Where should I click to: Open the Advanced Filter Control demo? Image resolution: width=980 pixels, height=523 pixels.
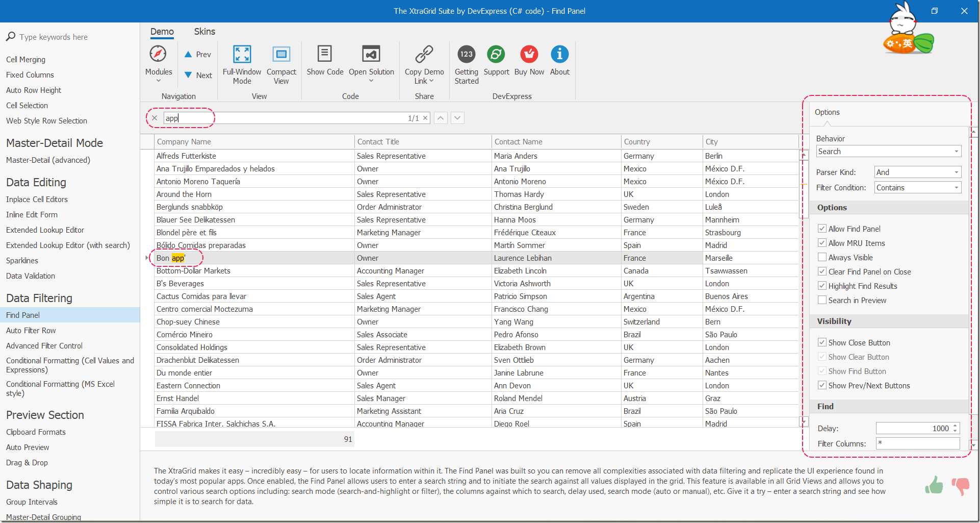pos(44,346)
